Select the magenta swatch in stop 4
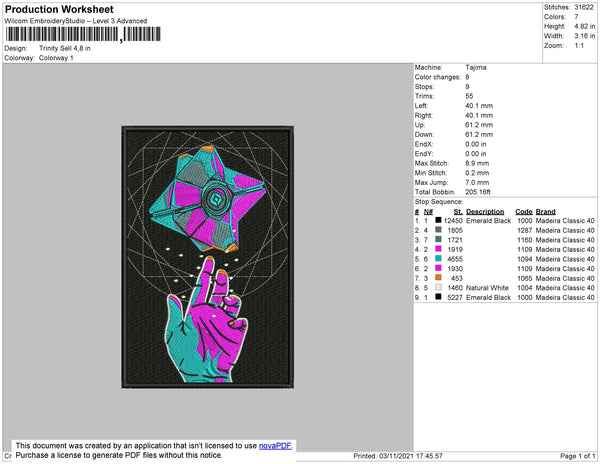Viewport: 600px width, 464px height. coord(438,249)
